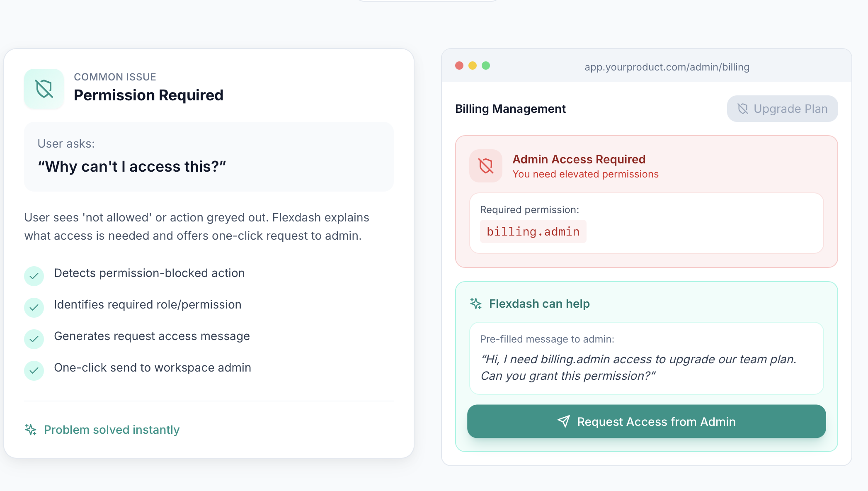Select the green camera-slash icon in the issue card
This screenshot has height=491, width=868.
44,88
